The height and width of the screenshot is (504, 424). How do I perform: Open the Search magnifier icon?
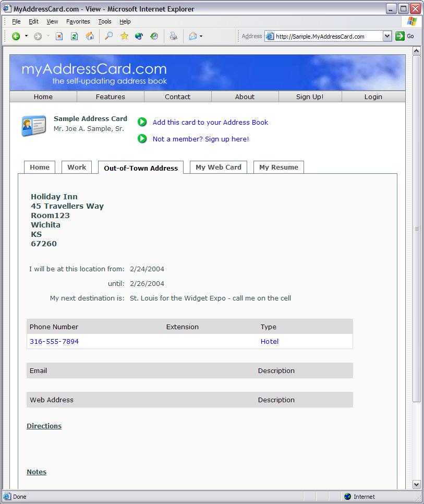tap(108, 36)
